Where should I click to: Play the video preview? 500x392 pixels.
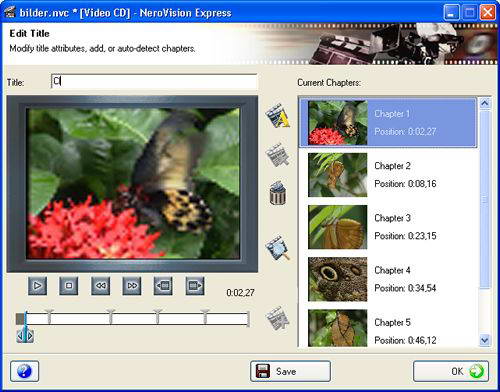[37, 286]
